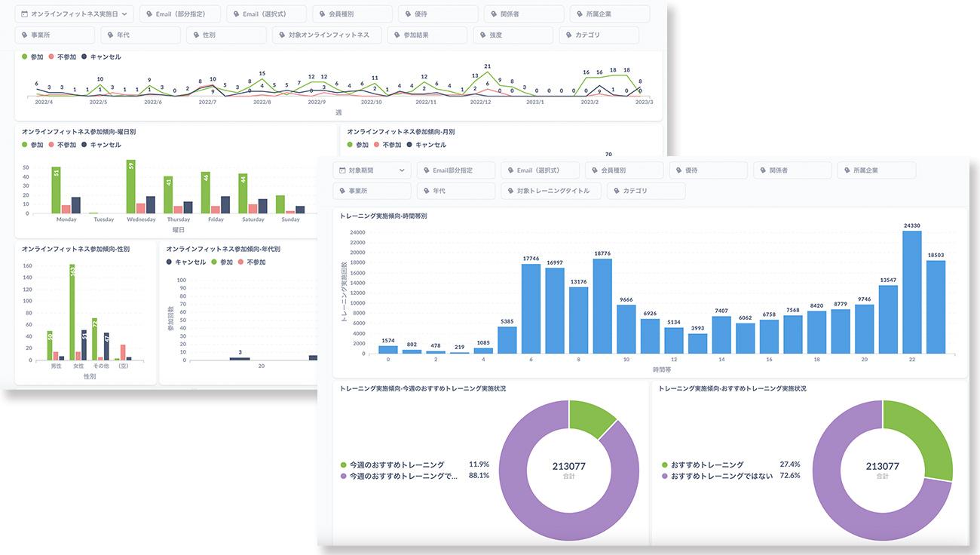Select おすすめトレーニング 27.4% legend entry
The height and width of the screenshot is (555, 980).
730,465
